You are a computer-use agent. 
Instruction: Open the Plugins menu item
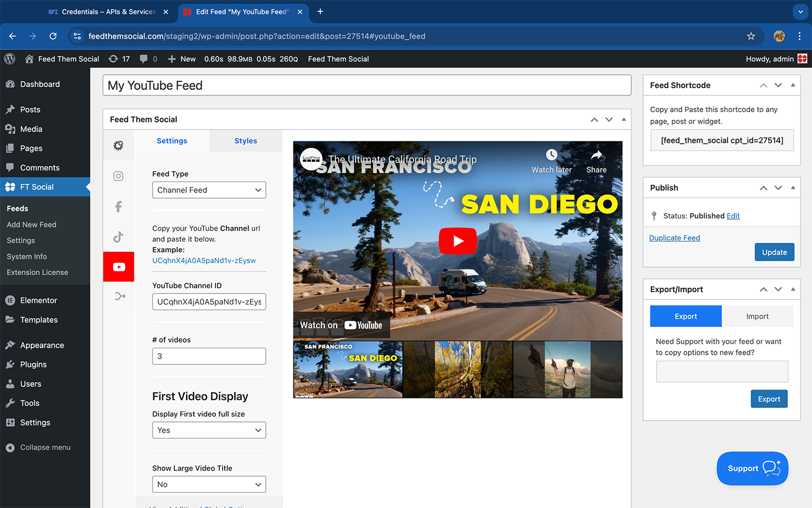pos(45,364)
